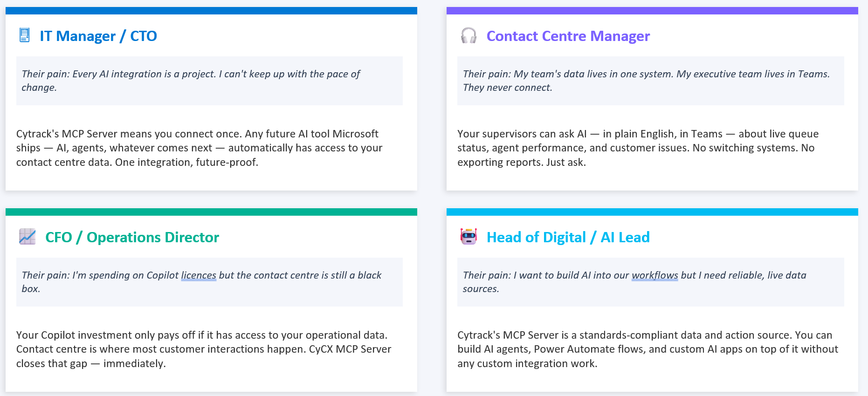Select the Head of Digital / AI Lead heading
Screen dimensions: 868x396
(x=568, y=237)
